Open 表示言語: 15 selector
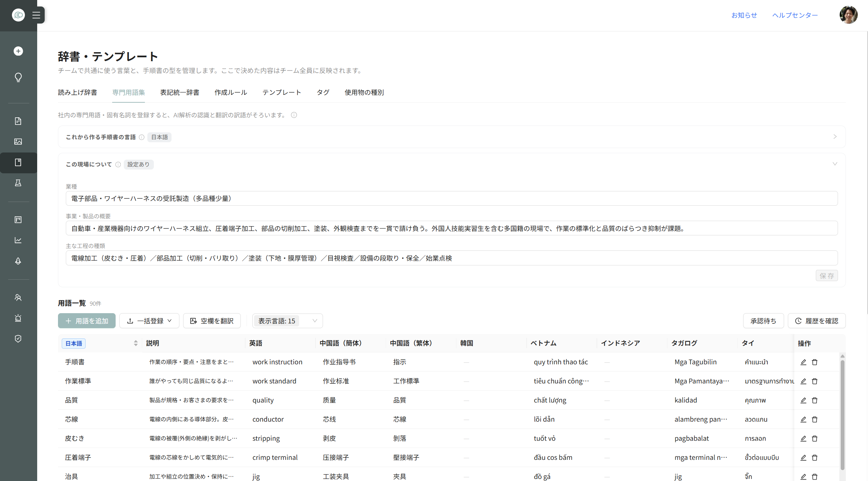The width and height of the screenshot is (868, 481). [287, 321]
